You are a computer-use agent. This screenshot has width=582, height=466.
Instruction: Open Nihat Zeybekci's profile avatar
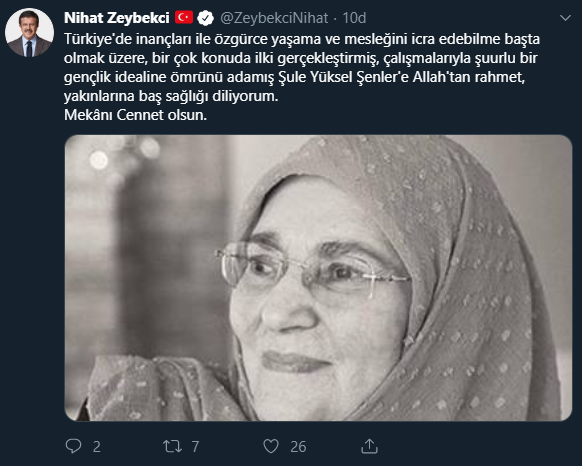29,32
